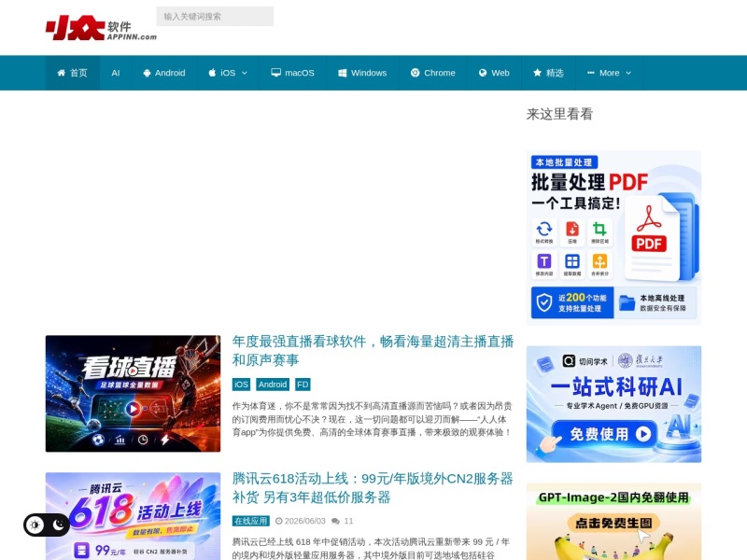Viewport: 747px width, 560px height.
Task: Click the red 压缩 icon in PDF banner
Action: click(572, 229)
